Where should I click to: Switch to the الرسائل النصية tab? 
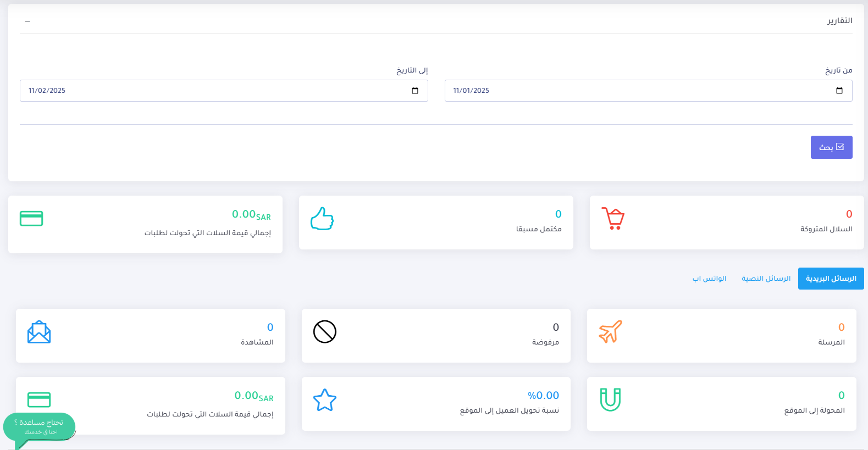tap(766, 279)
